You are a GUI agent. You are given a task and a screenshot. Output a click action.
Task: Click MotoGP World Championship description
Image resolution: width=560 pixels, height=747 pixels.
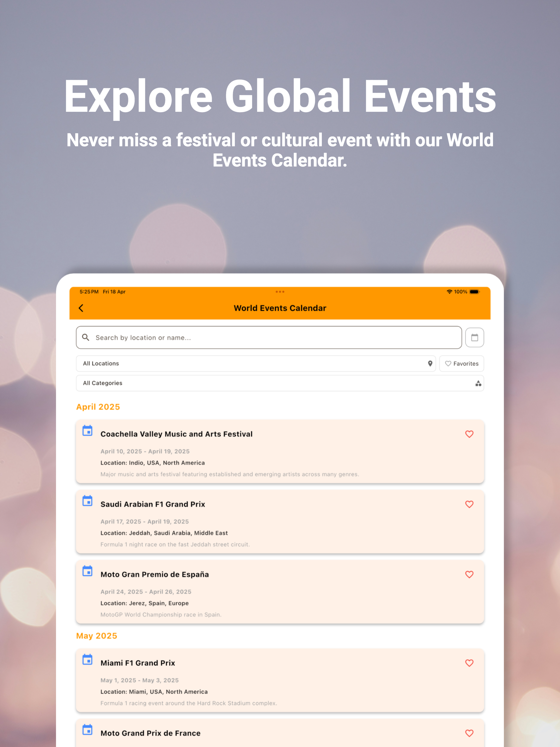[x=161, y=615]
